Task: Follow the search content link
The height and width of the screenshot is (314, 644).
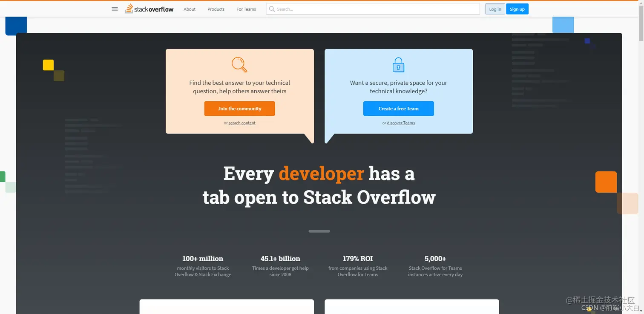Action: coord(242,123)
